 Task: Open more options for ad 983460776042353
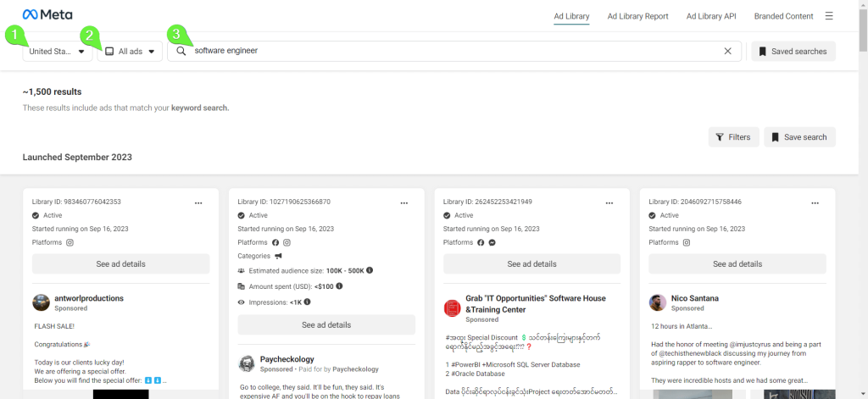(198, 203)
